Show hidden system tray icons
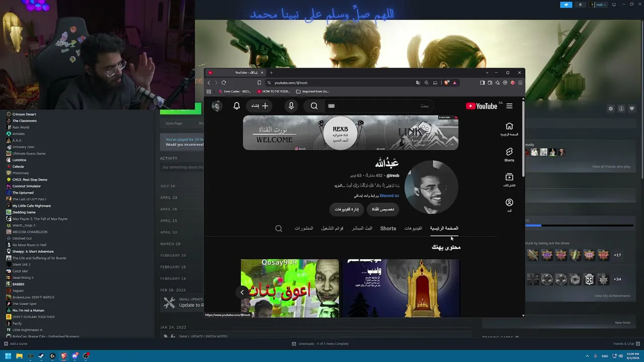Image resolution: width=644 pixels, height=362 pixels. click(x=587, y=356)
